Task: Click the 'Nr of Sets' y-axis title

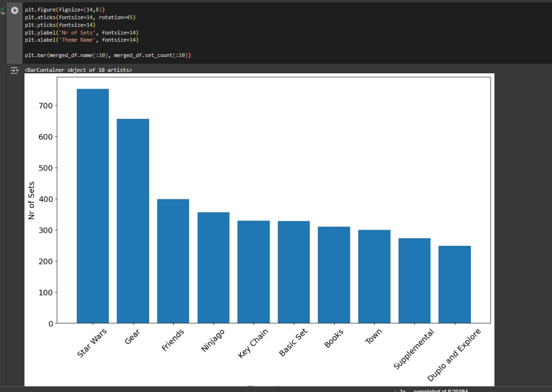Action: tap(31, 201)
